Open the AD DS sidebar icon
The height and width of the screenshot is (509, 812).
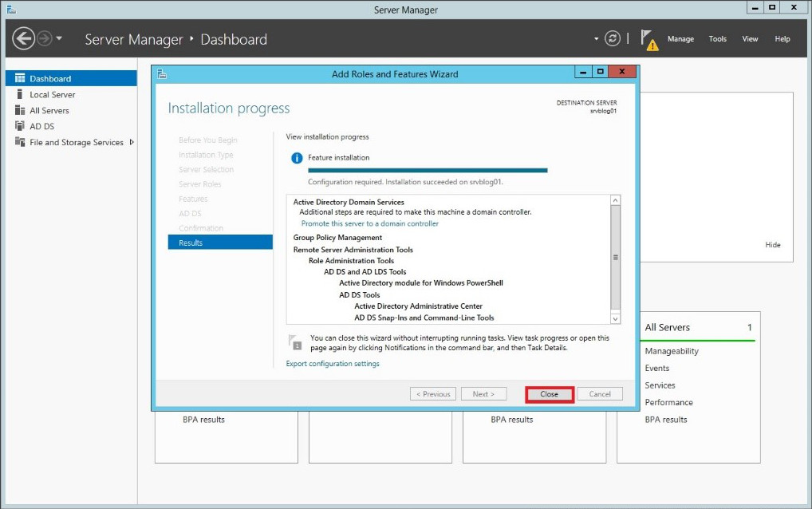(20, 126)
